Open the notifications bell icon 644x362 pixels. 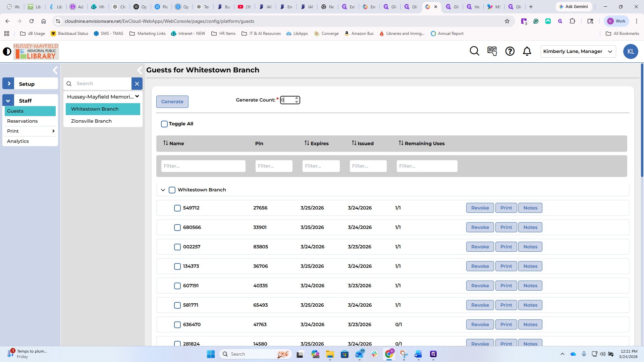[527, 51]
